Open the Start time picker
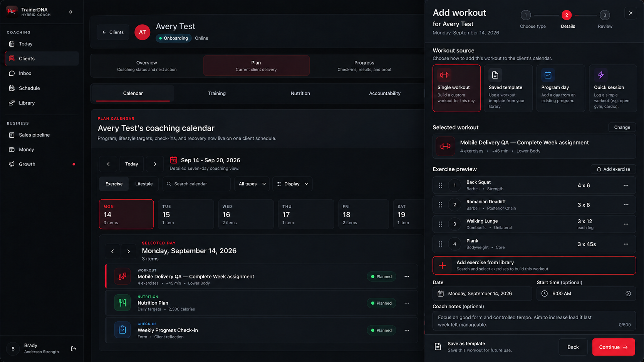The width and height of the screenshot is (644, 362). coord(586,294)
